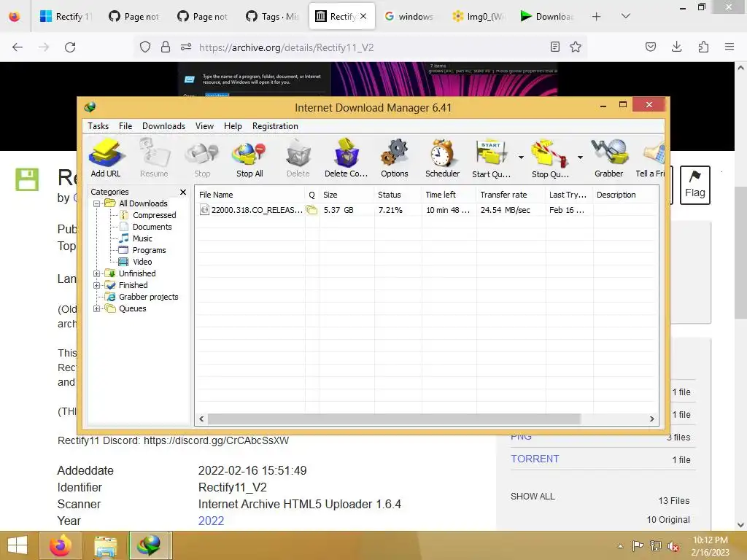Open the Tasks menu
Screen dimensions: 747x560
[x=98, y=126]
